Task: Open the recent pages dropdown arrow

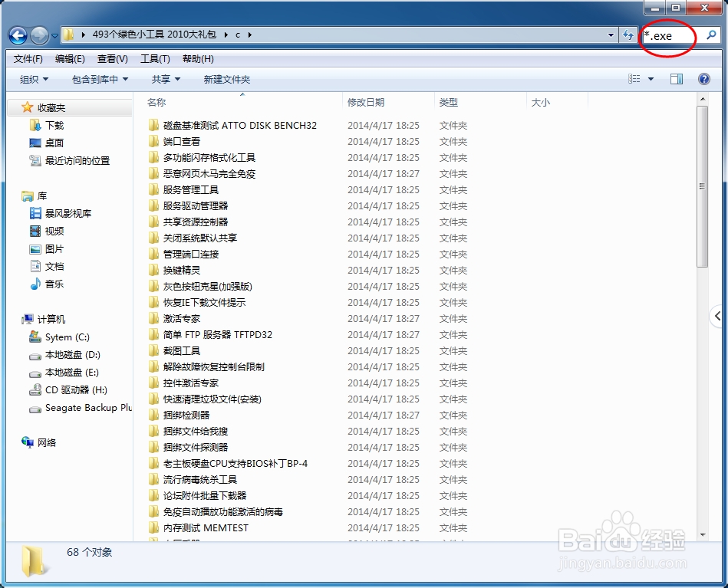Action: click(54, 36)
